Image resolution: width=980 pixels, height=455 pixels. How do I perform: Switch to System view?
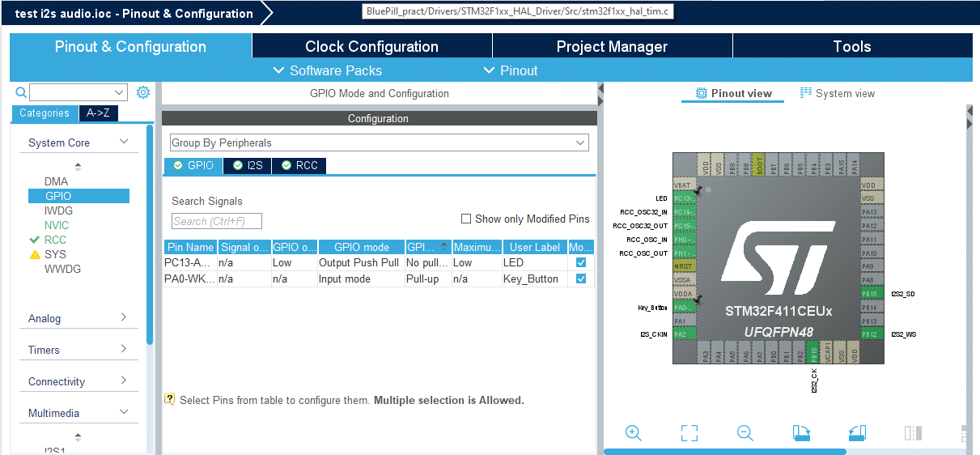838,93
